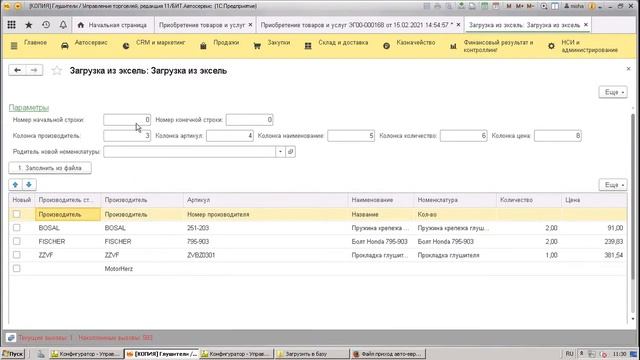Image resolution: width=640 pixels, height=360 pixels.
Task: Toggle Новый checkbox in MotorHerz row
Action: pyautogui.click(x=17, y=269)
